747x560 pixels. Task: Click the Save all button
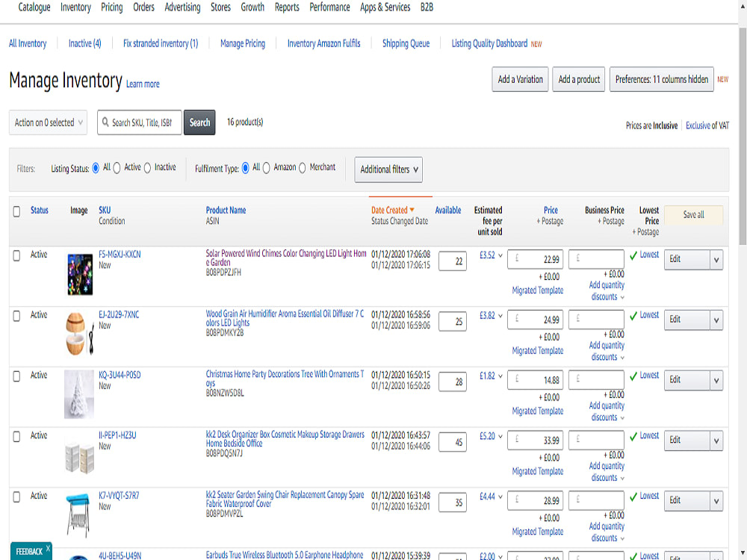point(693,215)
